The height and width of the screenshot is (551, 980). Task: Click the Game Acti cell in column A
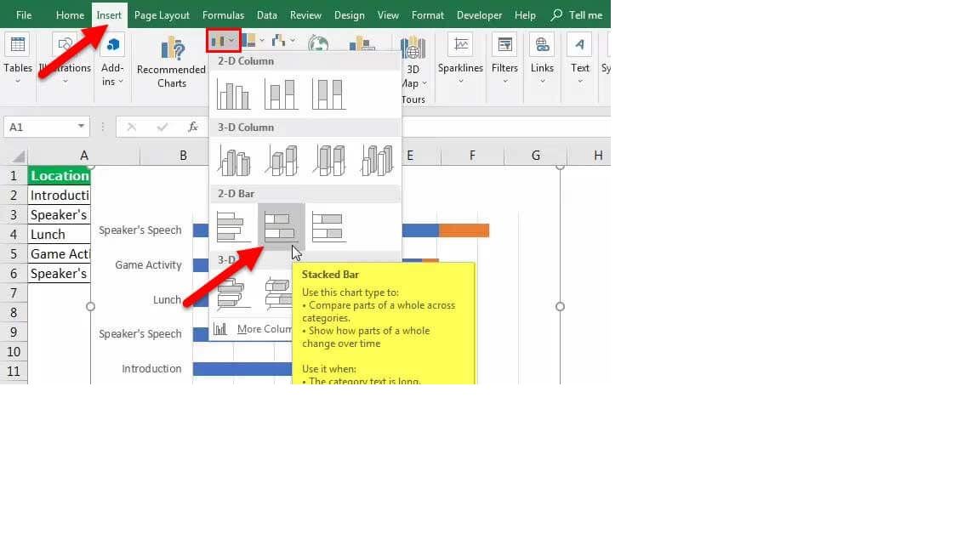pos(60,253)
